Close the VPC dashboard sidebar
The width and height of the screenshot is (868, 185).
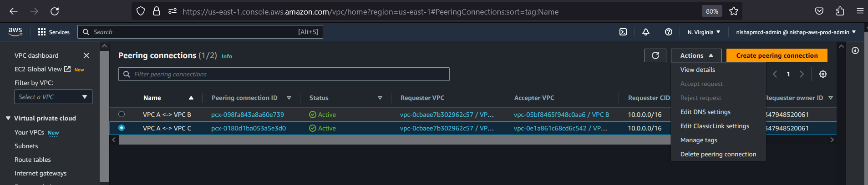point(86,55)
